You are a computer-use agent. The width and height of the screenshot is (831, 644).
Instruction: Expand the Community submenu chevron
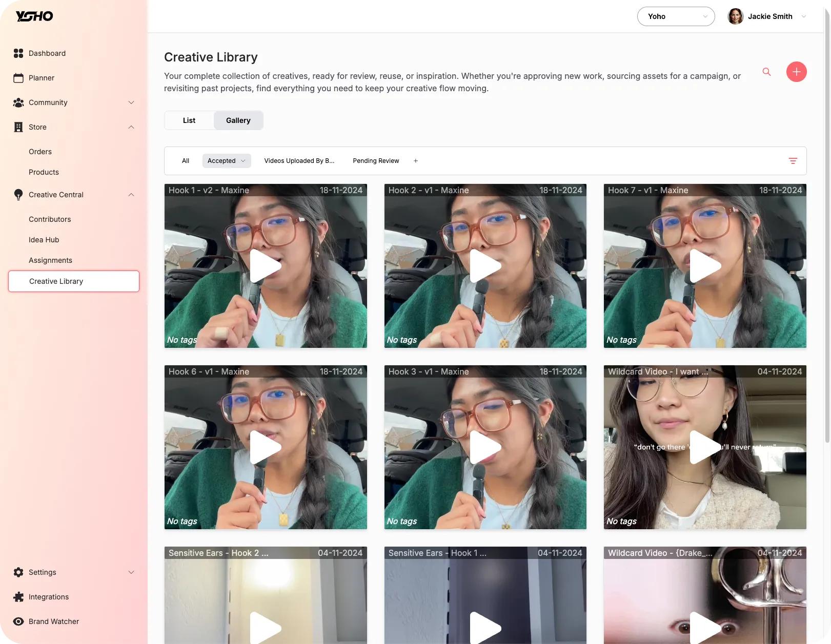coord(131,102)
